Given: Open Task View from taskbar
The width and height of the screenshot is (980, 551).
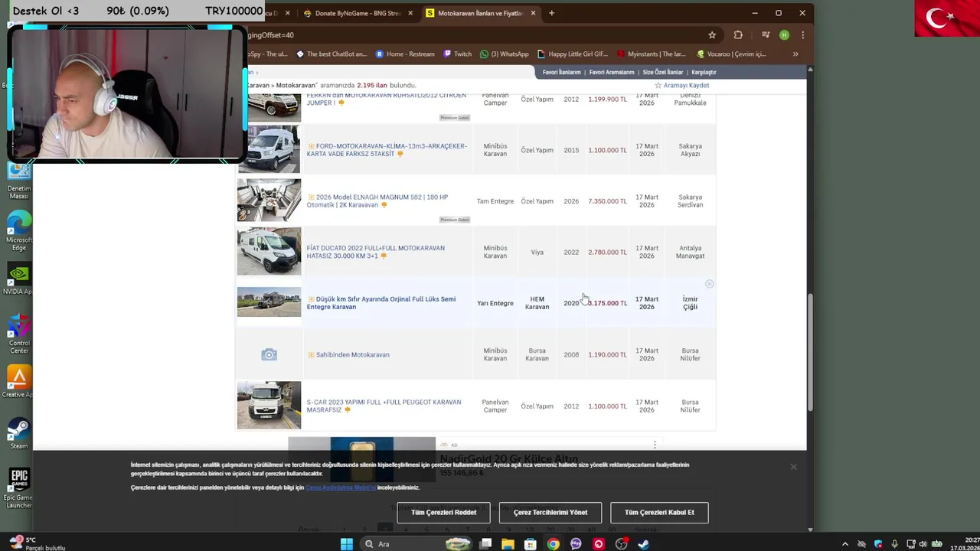Looking at the screenshot, I should click(x=485, y=544).
